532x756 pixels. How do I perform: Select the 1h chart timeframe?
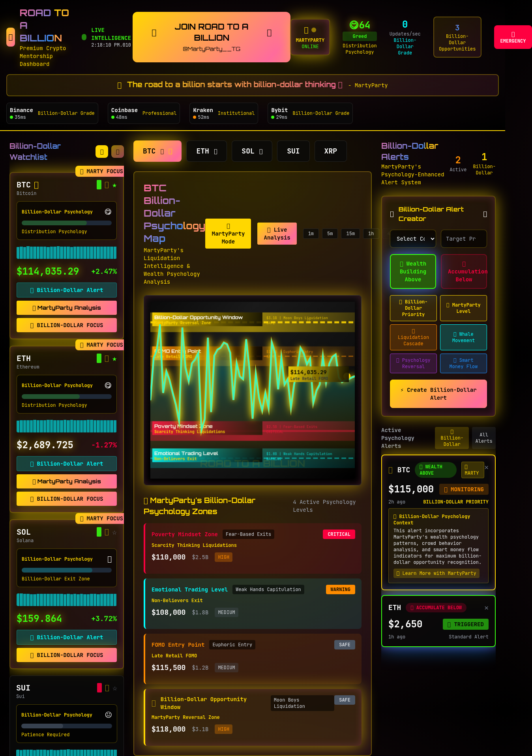pyautogui.click(x=371, y=234)
